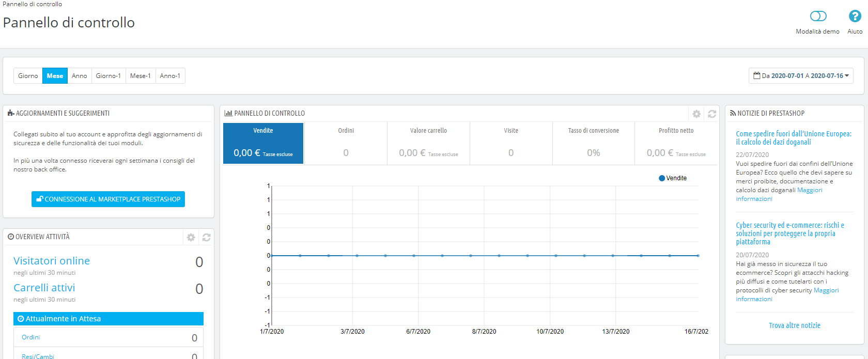Toggle the Vendite legend marker

(x=662, y=178)
